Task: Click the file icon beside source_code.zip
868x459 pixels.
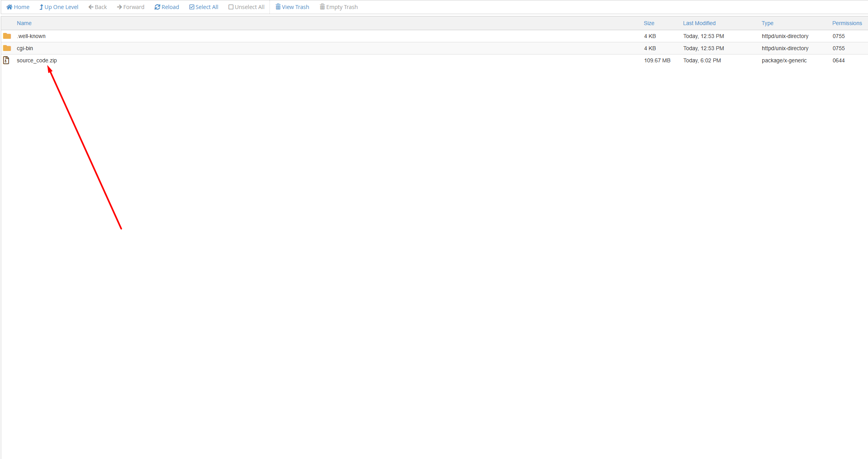Action: point(7,60)
